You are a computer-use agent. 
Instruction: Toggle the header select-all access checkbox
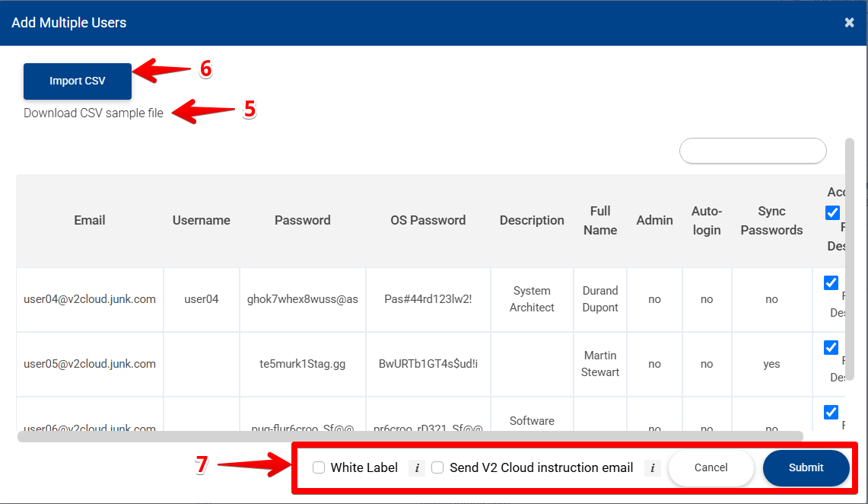coord(832,212)
